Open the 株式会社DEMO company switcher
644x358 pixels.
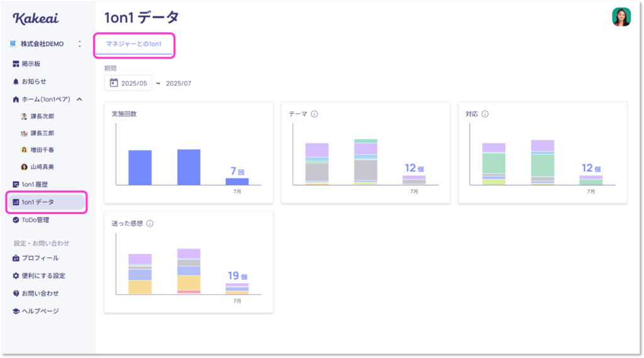[x=79, y=44]
